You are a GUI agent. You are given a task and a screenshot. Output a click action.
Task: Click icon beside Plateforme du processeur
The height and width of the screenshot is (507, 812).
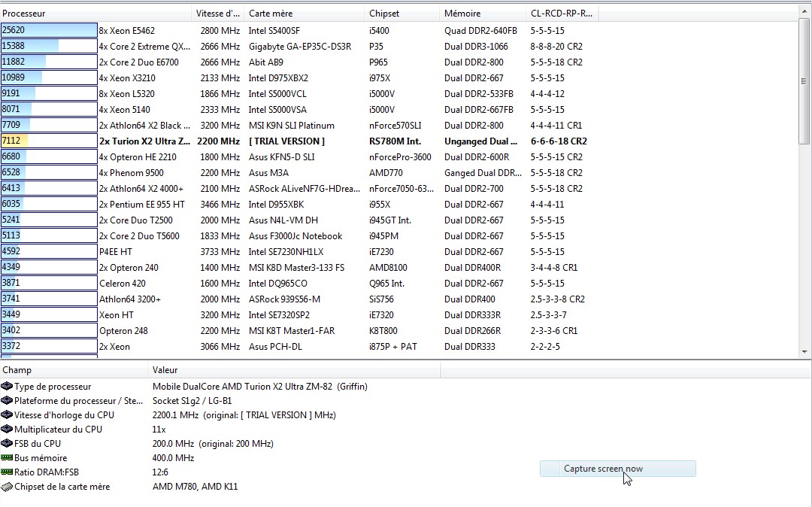coord(7,401)
